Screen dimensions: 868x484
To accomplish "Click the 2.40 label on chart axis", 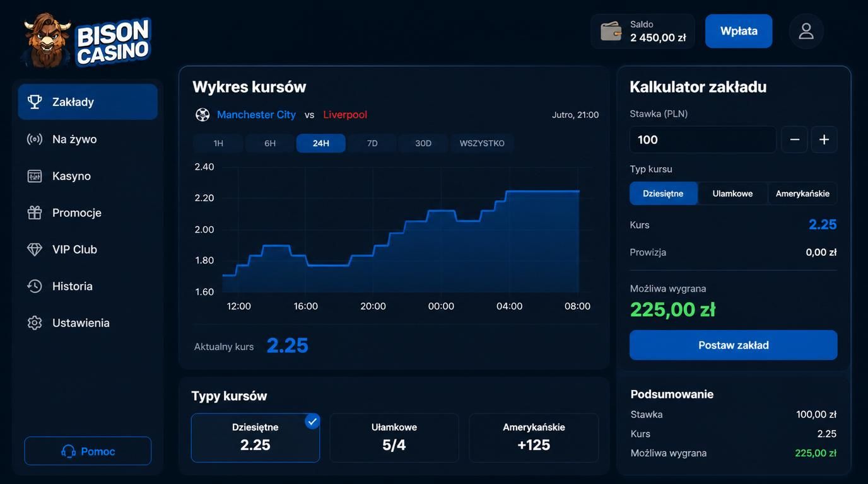I will pyautogui.click(x=204, y=167).
